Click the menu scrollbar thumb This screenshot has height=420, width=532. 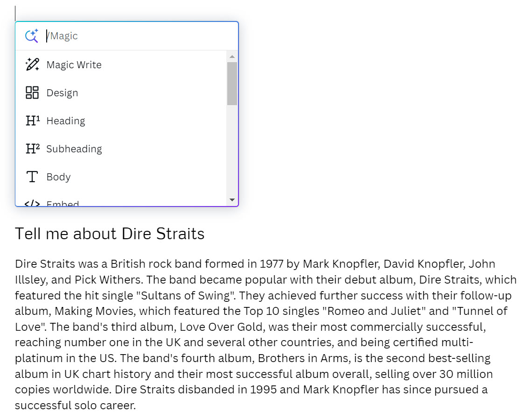232,83
